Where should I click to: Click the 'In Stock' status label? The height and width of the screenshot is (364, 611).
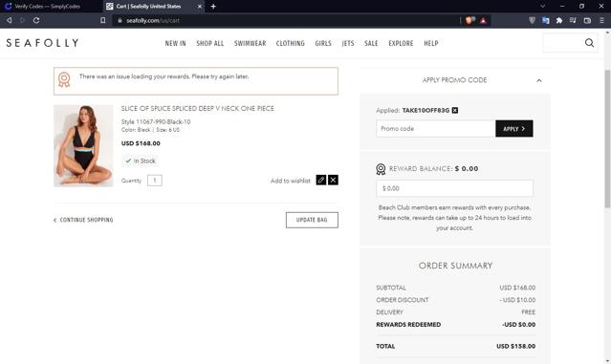141,161
